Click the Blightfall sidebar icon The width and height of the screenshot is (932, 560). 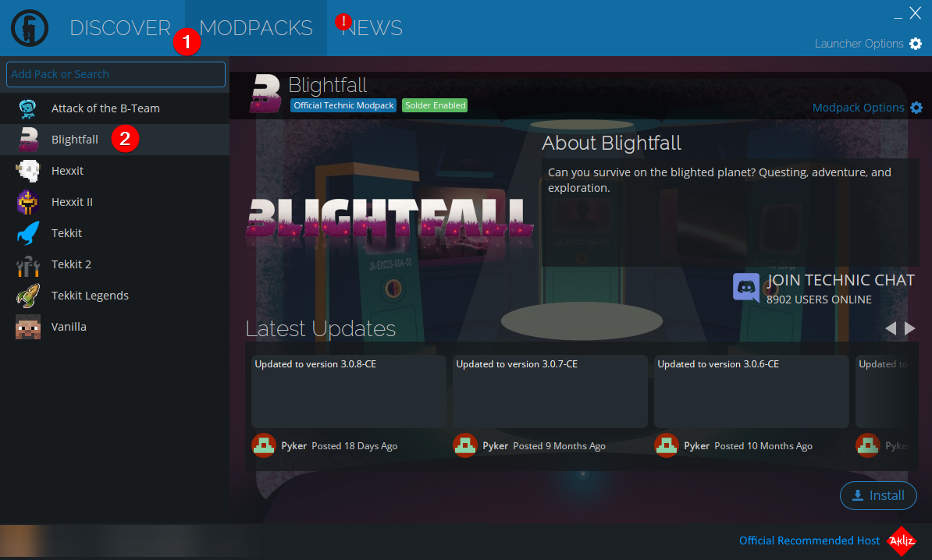(x=28, y=140)
